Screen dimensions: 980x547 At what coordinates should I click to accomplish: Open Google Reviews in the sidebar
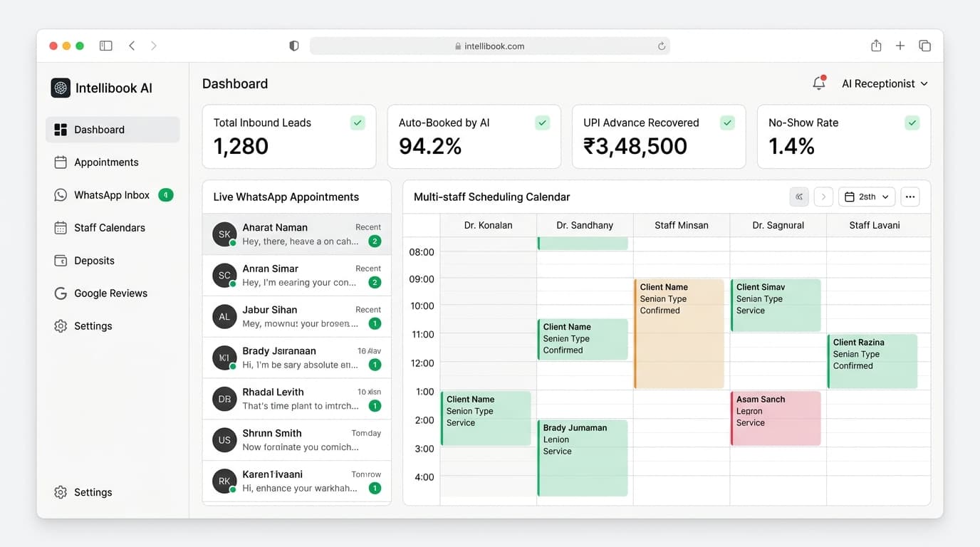point(113,293)
